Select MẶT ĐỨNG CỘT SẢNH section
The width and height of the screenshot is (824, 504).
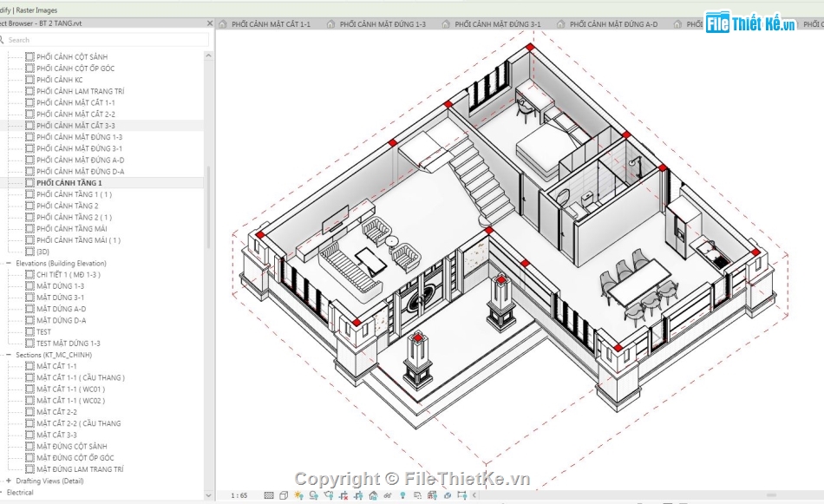72,446
